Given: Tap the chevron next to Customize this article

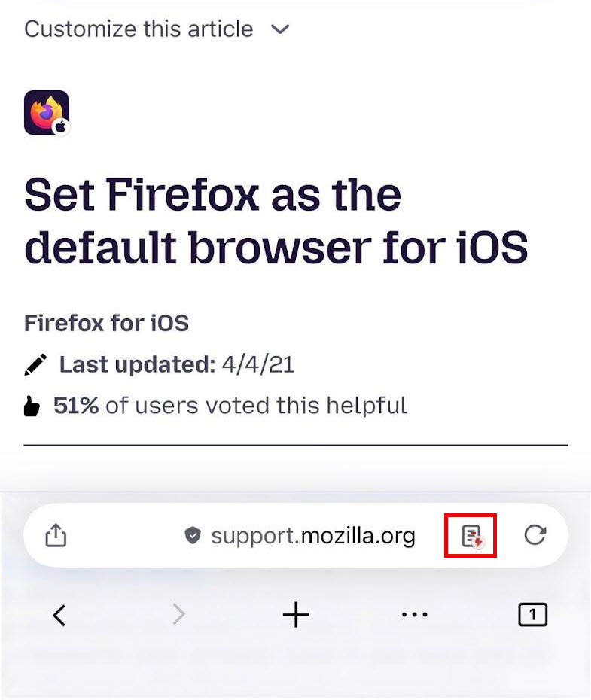Looking at the screenshot, I should pos(279,29).
